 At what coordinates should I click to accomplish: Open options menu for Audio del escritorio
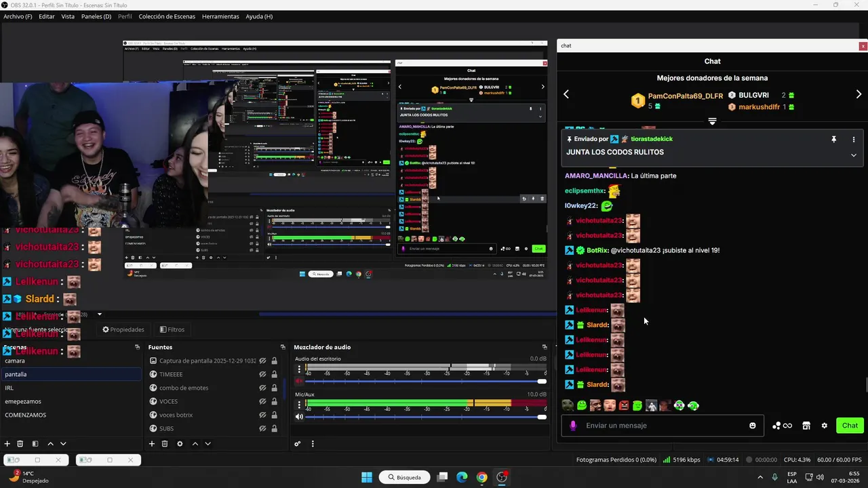point(299,369)
